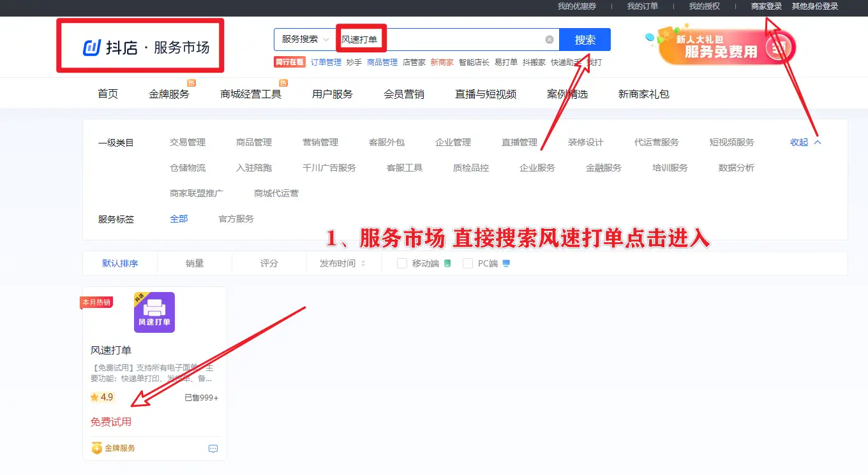Select 商家联盟推广 category
Screen dimensions: 868x475
click(197, 193)
